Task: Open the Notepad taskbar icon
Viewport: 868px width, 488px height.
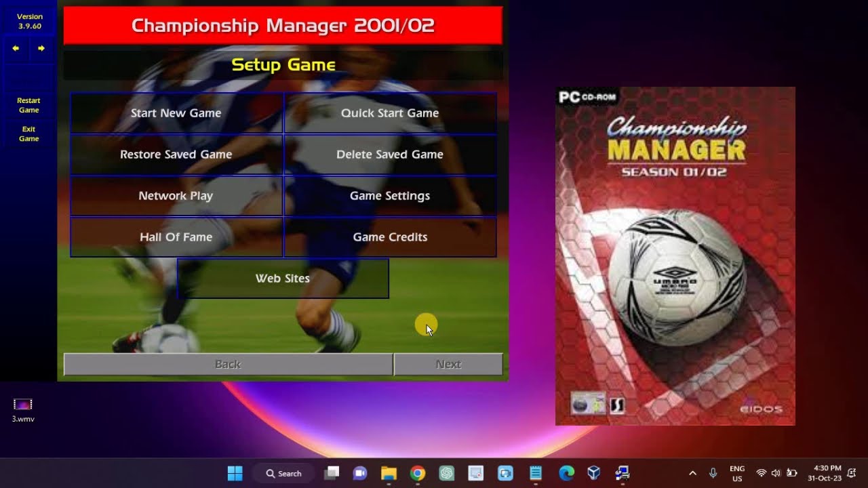Action: [x=536, y=473]
